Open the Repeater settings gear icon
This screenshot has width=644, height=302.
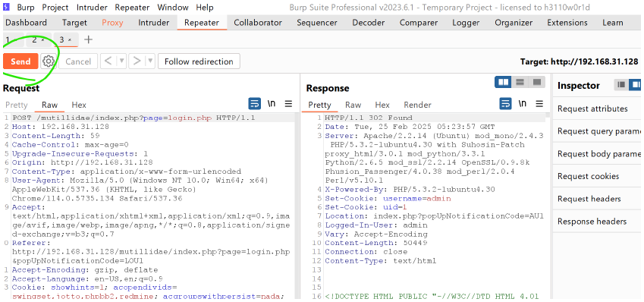49,61
